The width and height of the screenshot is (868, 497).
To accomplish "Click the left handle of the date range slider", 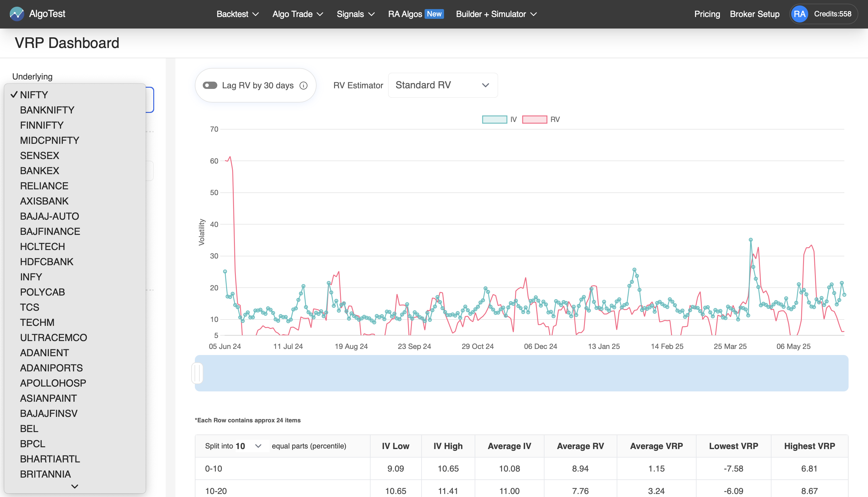I will (197, 373).
